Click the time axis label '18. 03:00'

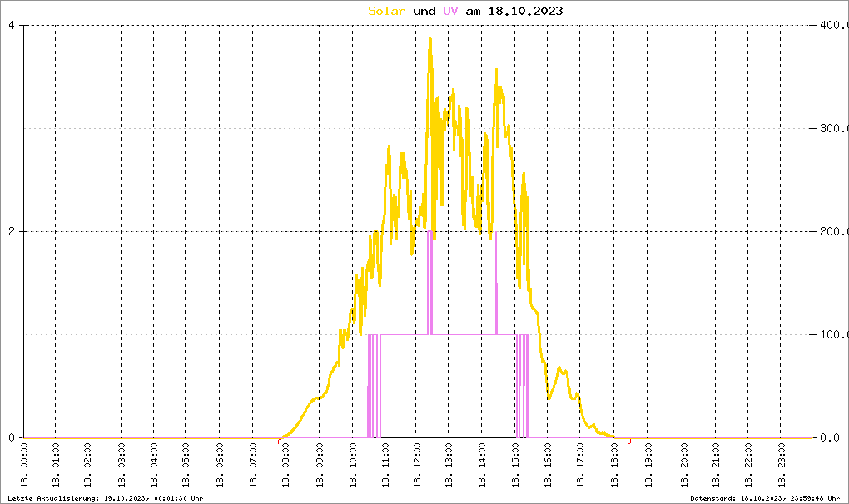122,465
